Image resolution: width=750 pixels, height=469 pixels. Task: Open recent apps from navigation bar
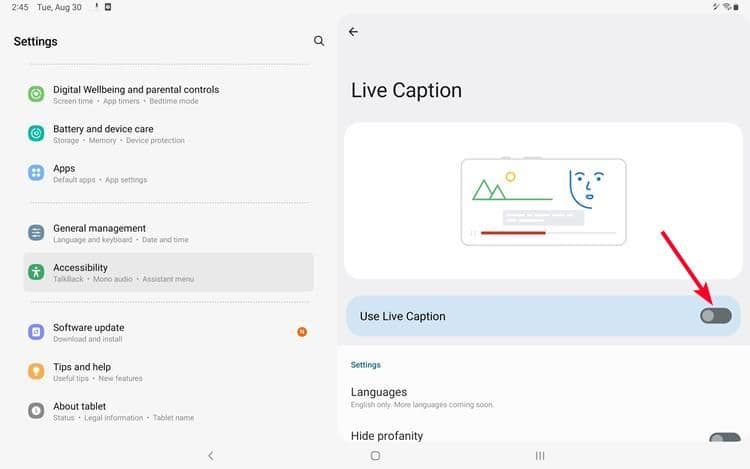tap(540, 456)
